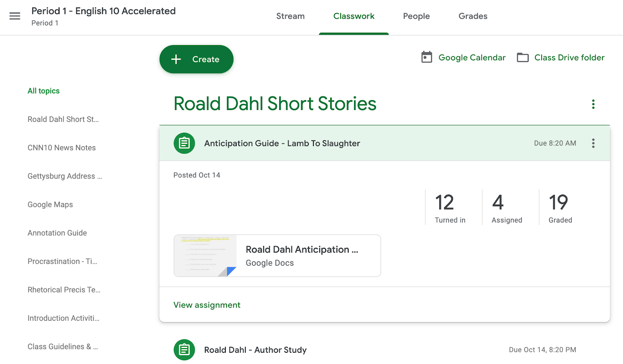Select the Google Calendar icon
This screenshot has height=364, width=623.
coord(427,57)
